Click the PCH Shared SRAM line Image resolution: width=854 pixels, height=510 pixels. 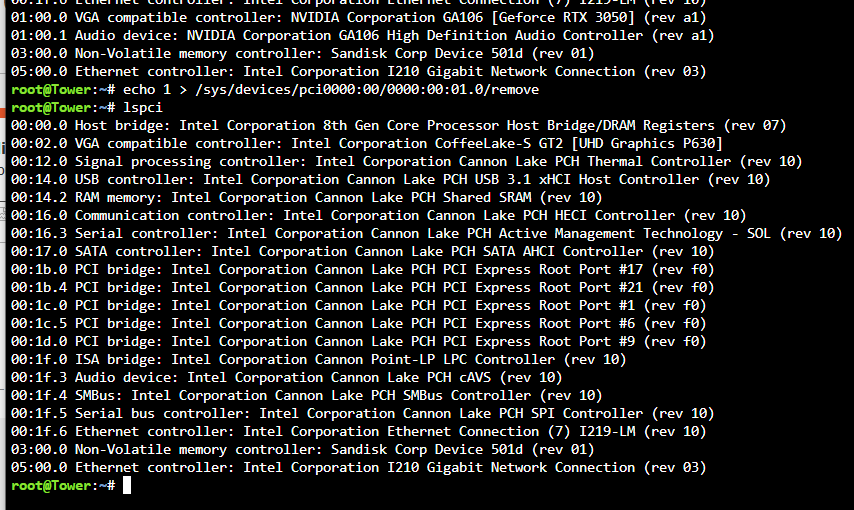307,197
